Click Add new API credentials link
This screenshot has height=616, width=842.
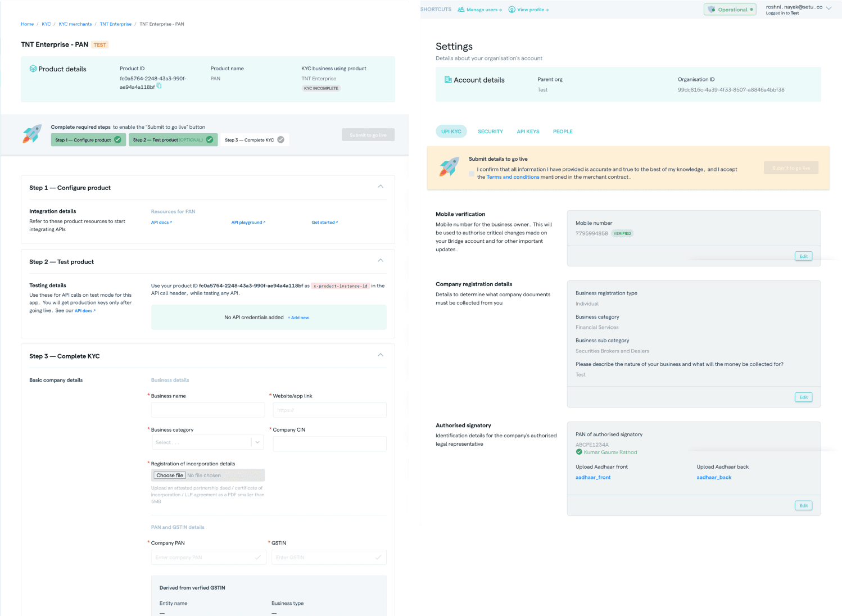click(x=298, y=318)
